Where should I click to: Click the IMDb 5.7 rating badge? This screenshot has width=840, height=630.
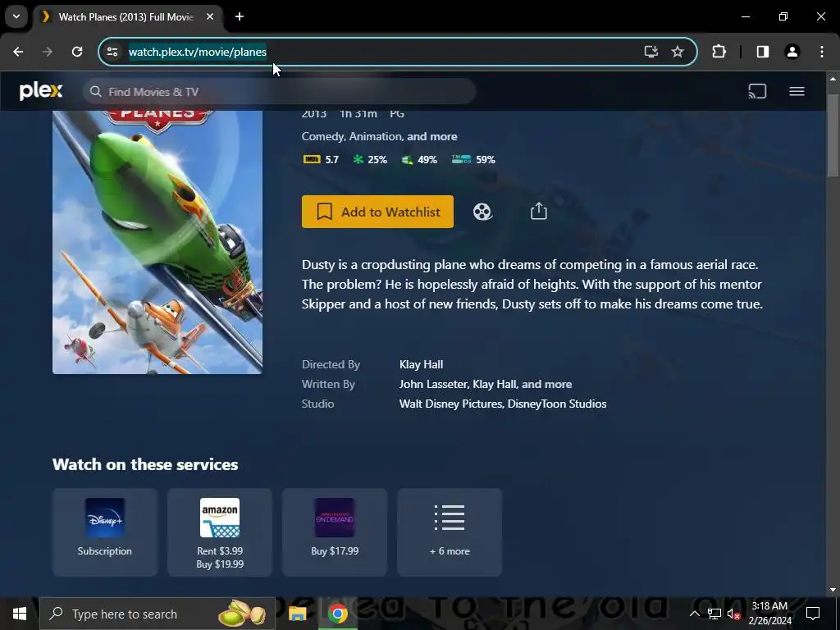tap(321, 160)
